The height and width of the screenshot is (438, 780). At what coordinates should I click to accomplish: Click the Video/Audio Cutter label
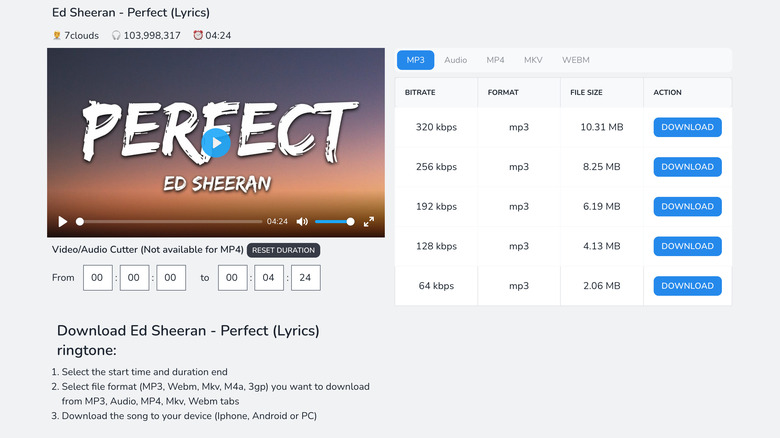[148, 249]
